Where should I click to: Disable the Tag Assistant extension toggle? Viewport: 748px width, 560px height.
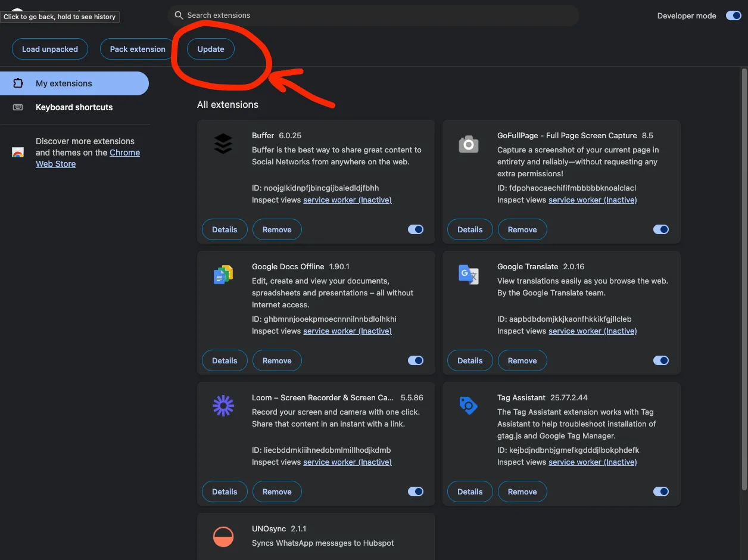pyautogui.click(x=661, y=491)
